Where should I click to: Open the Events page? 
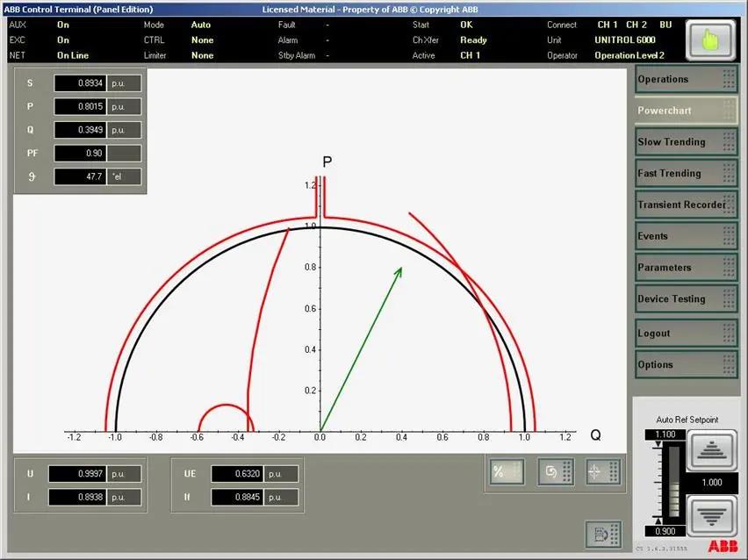tap(686, 236)
